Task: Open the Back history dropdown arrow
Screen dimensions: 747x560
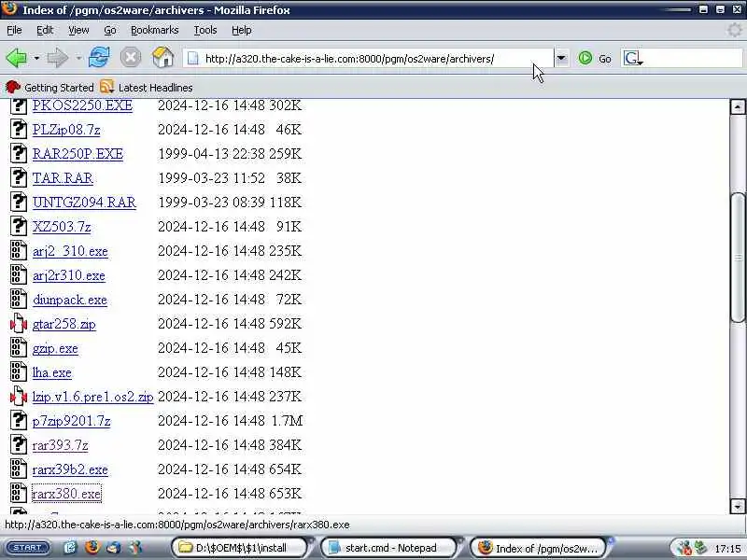Action: 36,59
